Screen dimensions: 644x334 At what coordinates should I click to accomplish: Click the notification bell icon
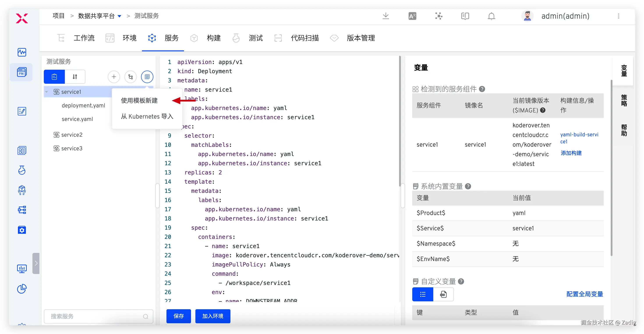[x=491, y=16]
